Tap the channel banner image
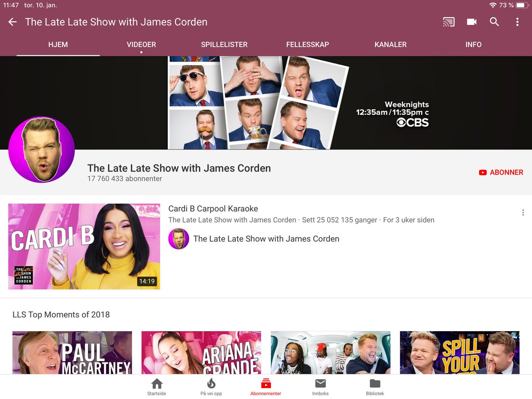Image resolution: width=532 pixels, height=399 pixels. (266, 103)
